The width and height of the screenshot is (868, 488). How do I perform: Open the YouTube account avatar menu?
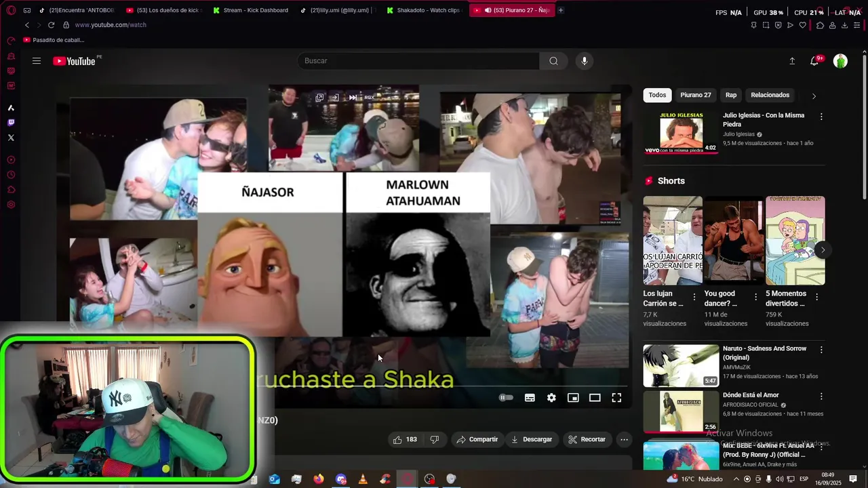coord(840,61)
